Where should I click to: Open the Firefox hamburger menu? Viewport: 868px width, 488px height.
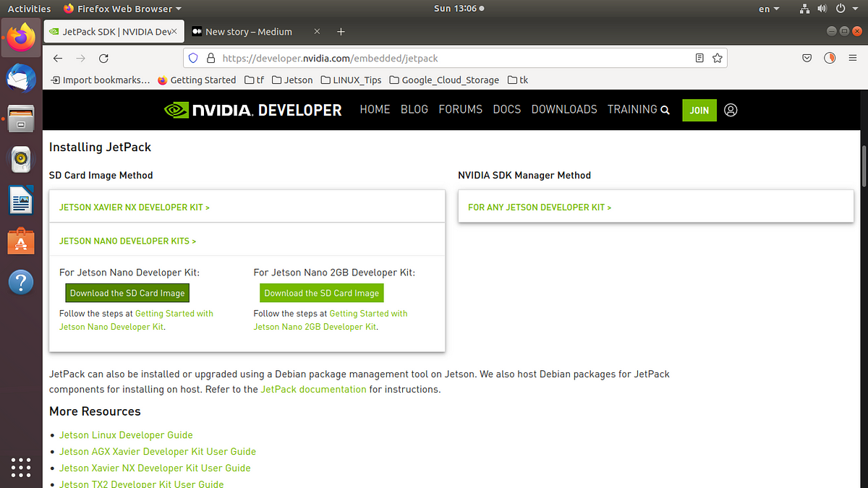852,58
